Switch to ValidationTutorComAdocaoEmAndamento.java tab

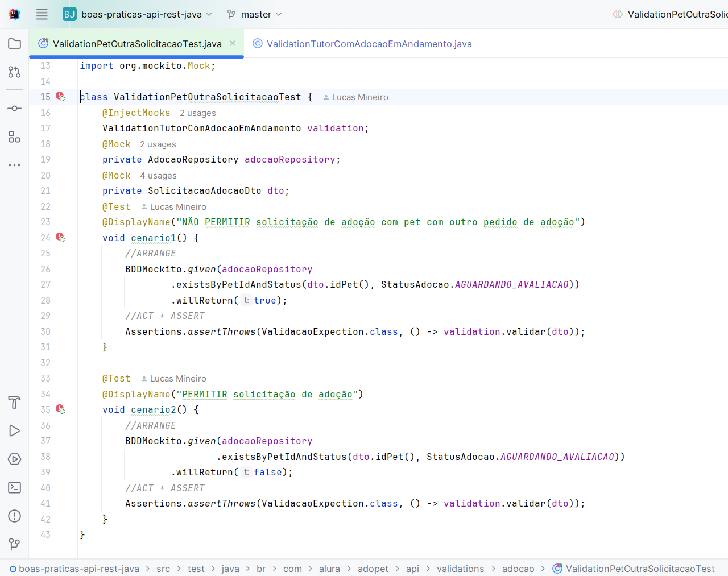362,44
